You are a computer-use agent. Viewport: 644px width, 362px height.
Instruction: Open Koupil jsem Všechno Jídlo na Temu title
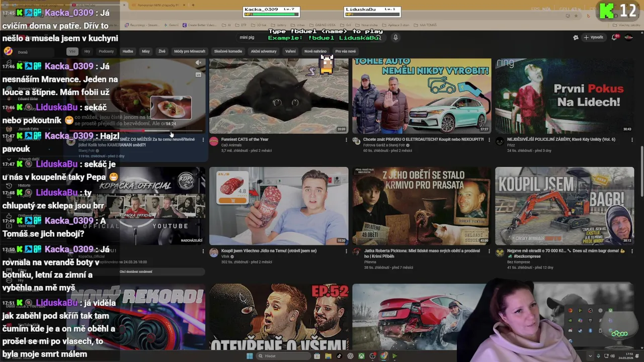[269, 250]
